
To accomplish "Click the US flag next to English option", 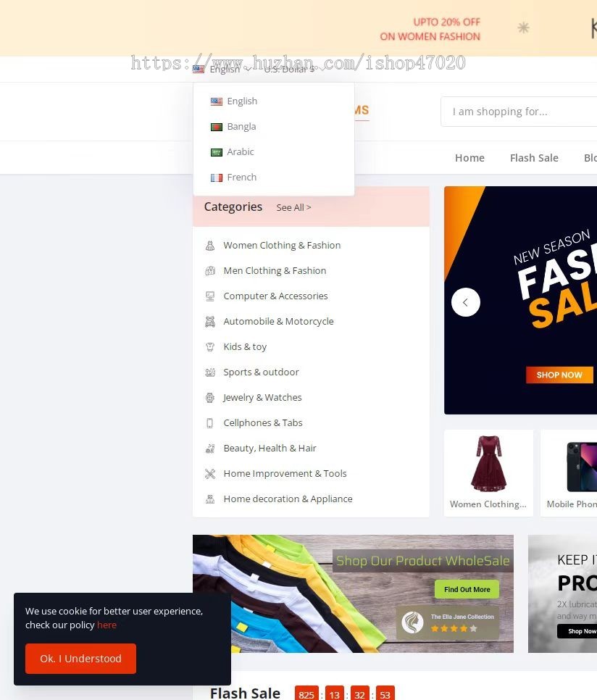I will 217,101.
